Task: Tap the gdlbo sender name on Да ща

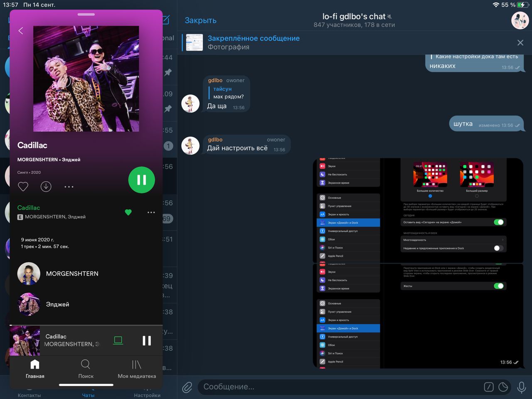Action: 215,80
